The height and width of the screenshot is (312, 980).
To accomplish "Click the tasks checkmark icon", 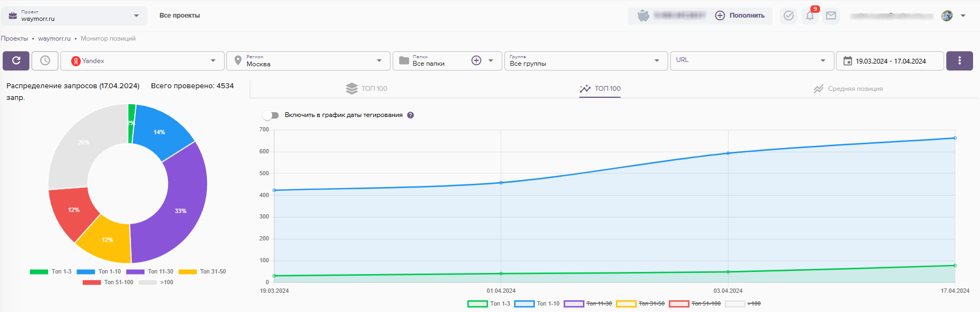I will (788, 16).
